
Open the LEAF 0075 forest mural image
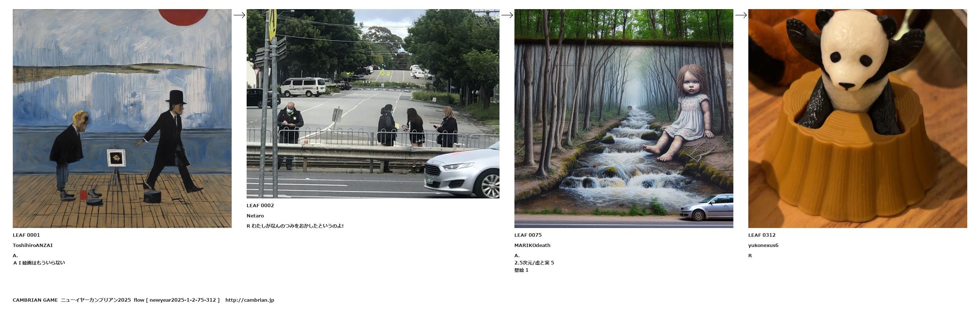pyautogui.click(x=624, y=118)
